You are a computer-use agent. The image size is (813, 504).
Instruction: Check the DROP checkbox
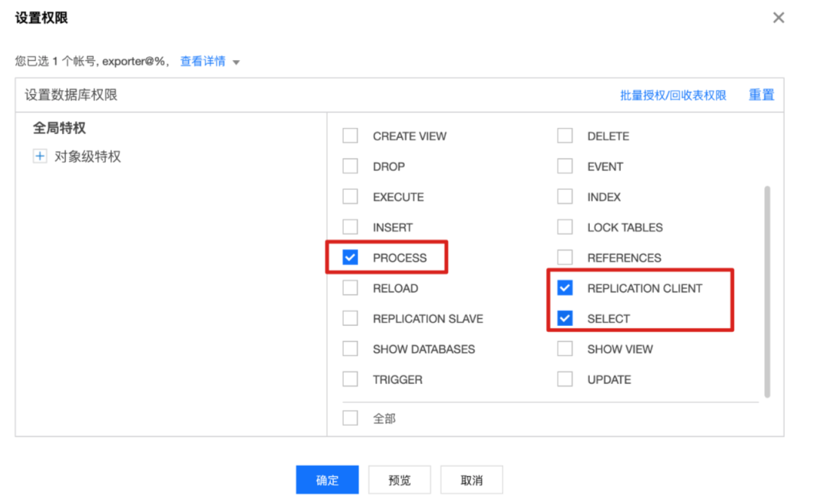pos(350,166)
